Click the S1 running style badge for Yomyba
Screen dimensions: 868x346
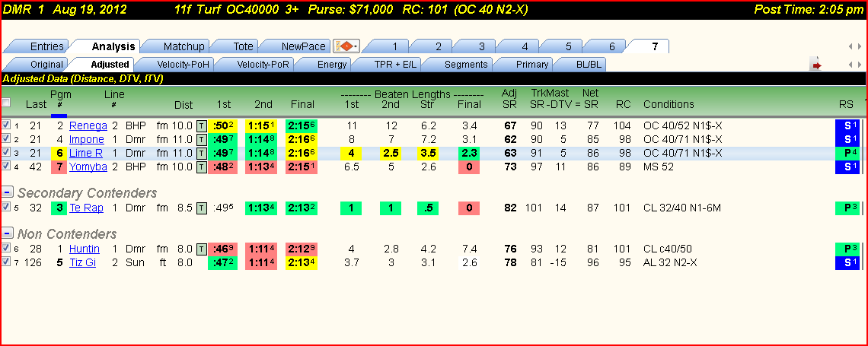pos(849,167)
